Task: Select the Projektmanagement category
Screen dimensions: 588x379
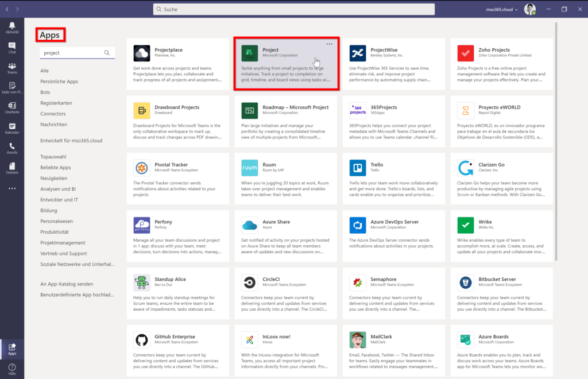Action: coord(63,242)
